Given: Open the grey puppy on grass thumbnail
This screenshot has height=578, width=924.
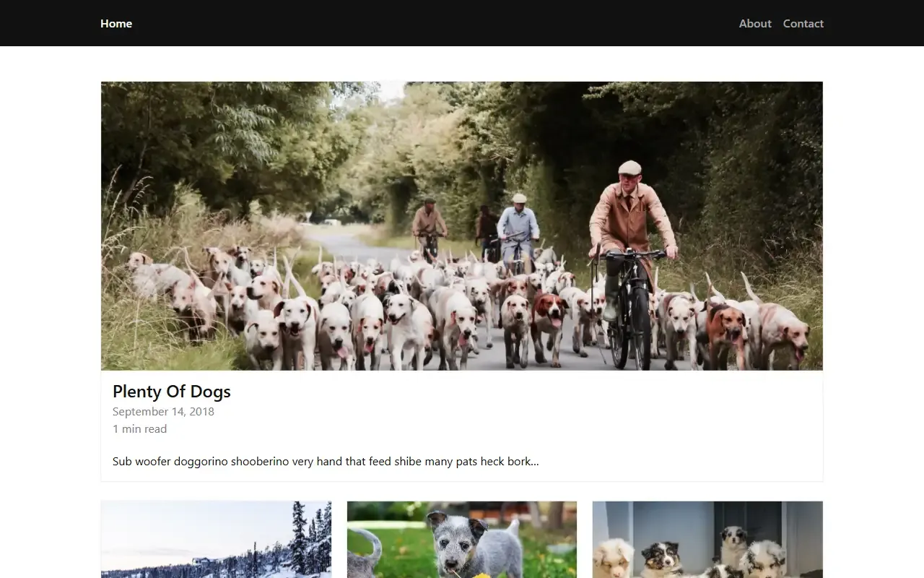Looking at the screenshot, I should (462, 540).
